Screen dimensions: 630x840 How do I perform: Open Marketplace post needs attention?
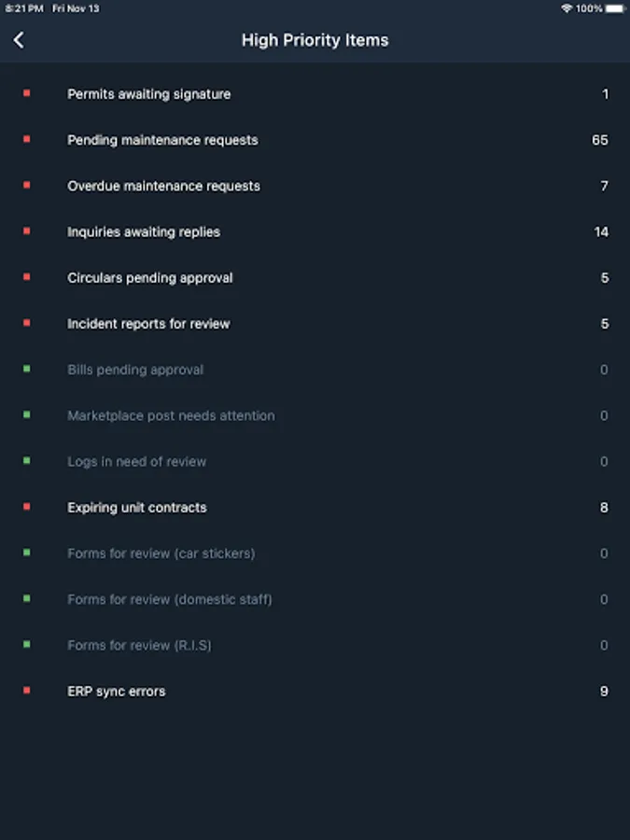171,415
